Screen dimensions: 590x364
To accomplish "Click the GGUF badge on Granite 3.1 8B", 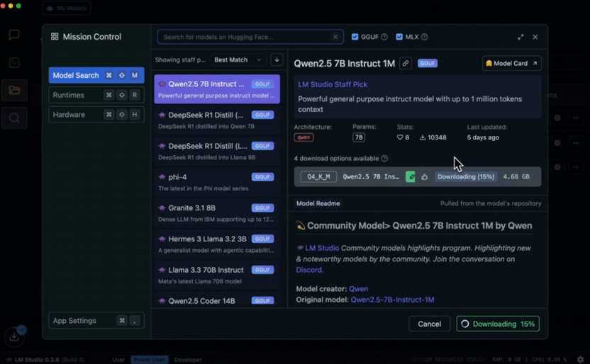I will click(262, 207).
